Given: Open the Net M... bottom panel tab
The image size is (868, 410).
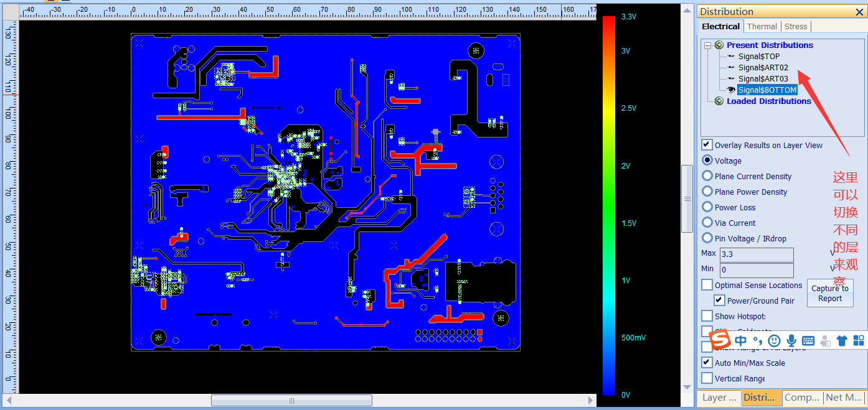Looking at the screenshot, I should 844,397.
